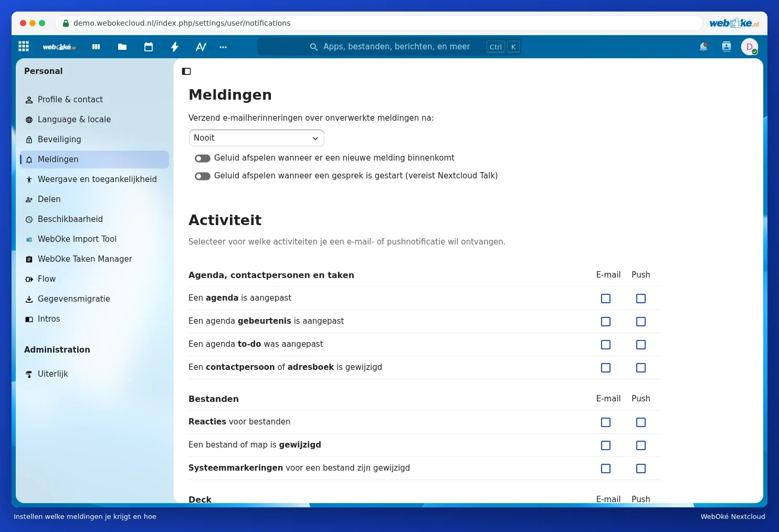Open Language & locale settings
779x532 pixels.
pos(94,120)
